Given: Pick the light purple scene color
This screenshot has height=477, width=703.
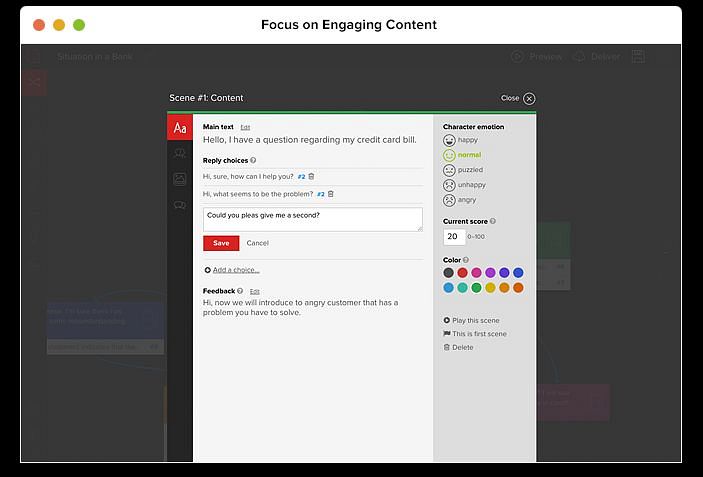Looking at the screenshot, I should click(490, 273).
